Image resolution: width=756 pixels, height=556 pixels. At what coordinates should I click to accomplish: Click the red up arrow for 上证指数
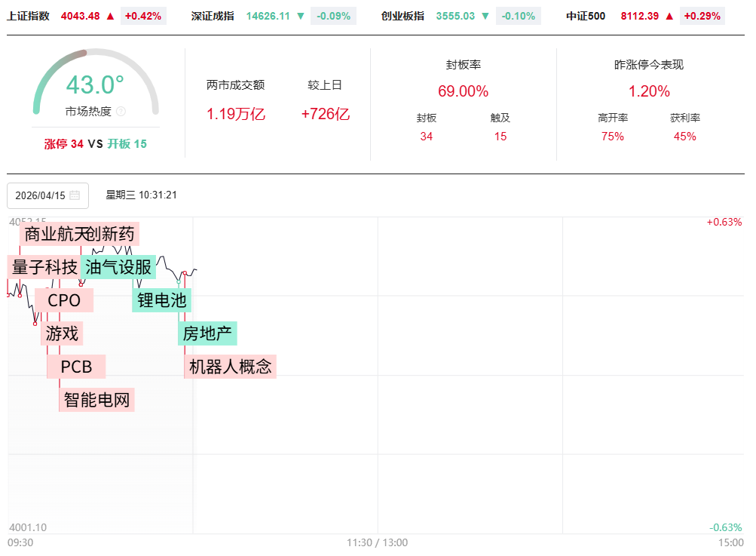(x=111, y=16)
